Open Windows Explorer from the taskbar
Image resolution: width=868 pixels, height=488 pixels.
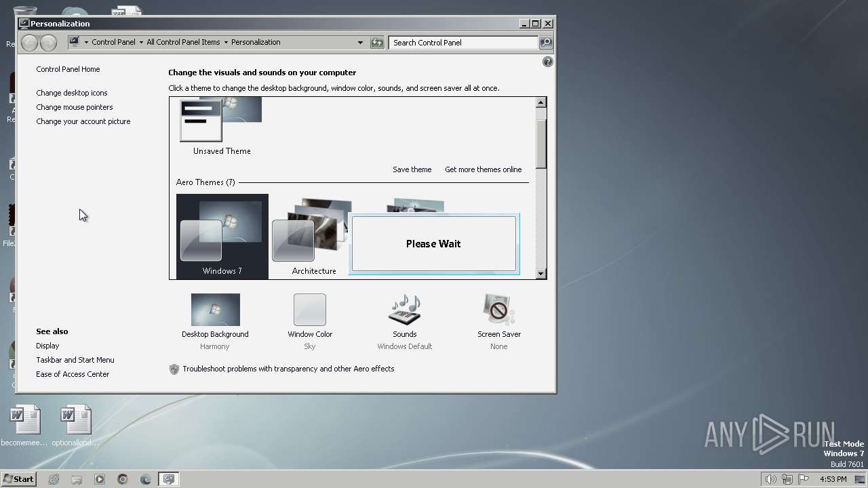tap(77, 479)
